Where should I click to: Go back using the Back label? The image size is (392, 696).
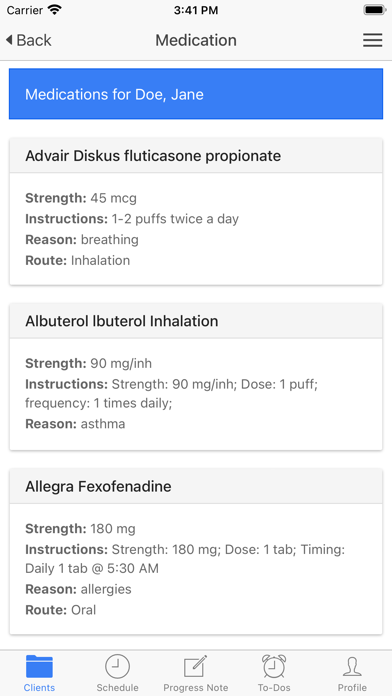34,40
